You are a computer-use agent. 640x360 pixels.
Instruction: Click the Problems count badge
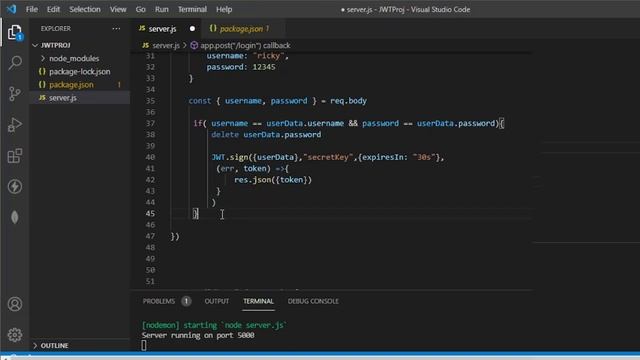(x=186, y=301)
